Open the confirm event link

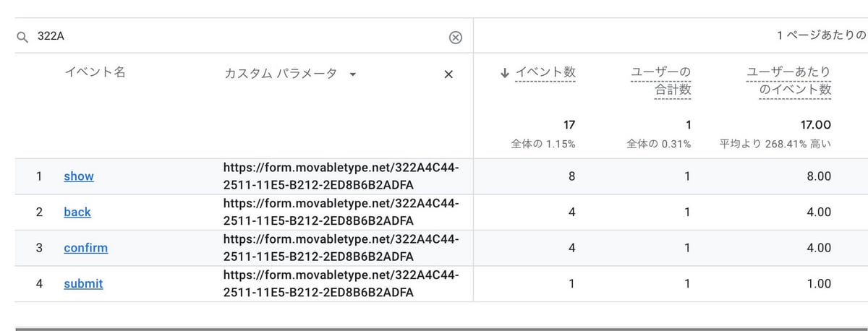point(85,248)
